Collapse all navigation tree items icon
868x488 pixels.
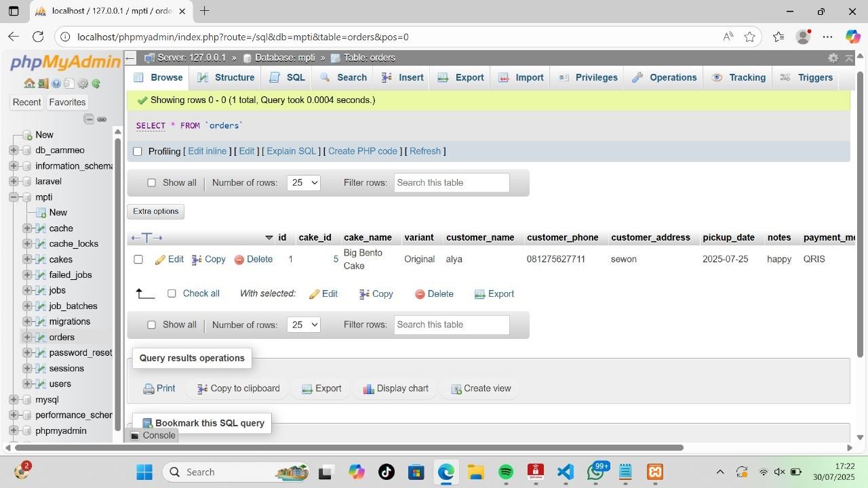tap(89, 119)
